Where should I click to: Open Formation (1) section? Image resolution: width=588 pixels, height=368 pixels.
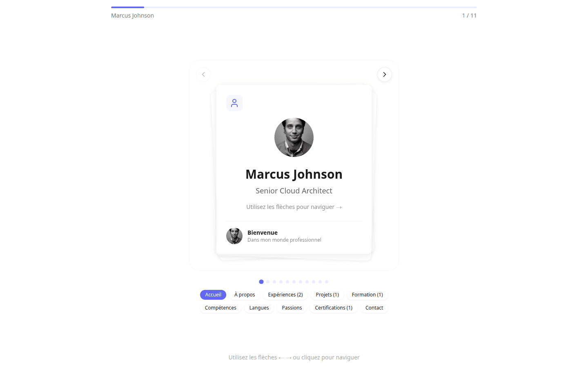(367, 295)
